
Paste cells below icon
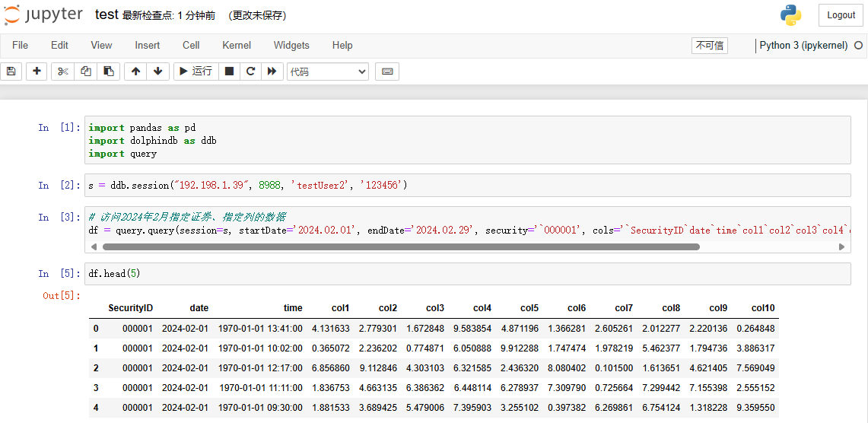coord(109,72)
